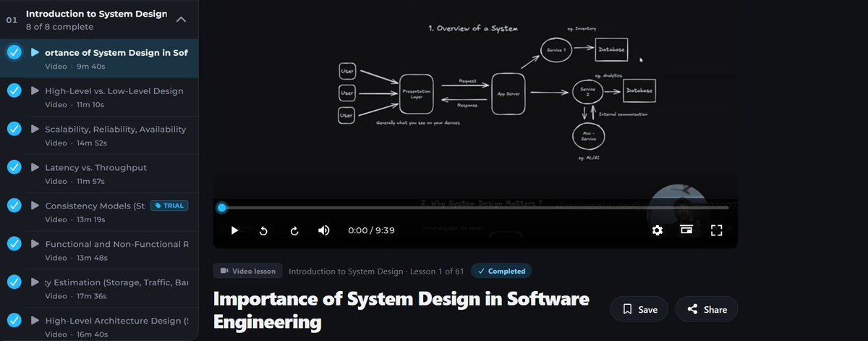Open the Scalability, Reliability, Availability lesson

pos(99,135)
